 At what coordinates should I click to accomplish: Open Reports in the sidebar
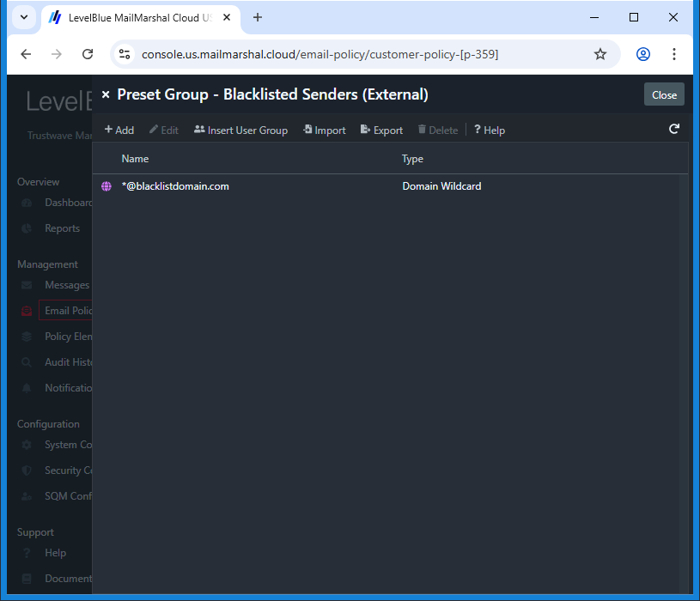(x=62, y=228)
